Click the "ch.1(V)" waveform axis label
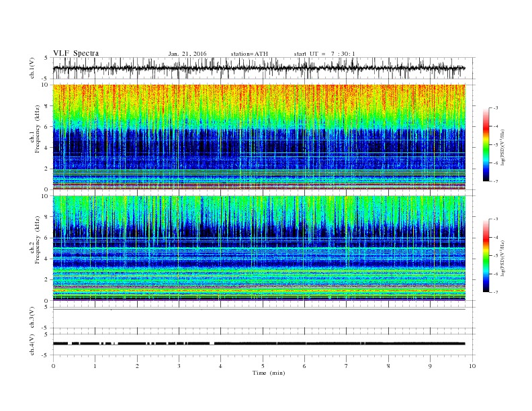The image size is (532, 411). click(32, 68)
